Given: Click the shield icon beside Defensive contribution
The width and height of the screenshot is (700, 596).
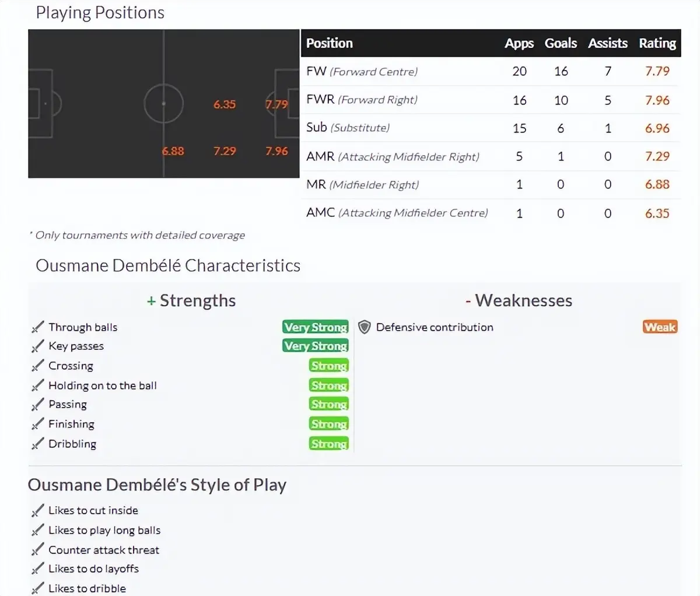Looking at the screenshot, I should 365,327.
